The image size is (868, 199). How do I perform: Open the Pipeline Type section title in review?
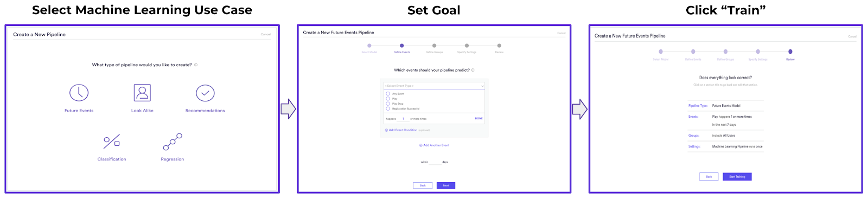(x=698, y=106)
